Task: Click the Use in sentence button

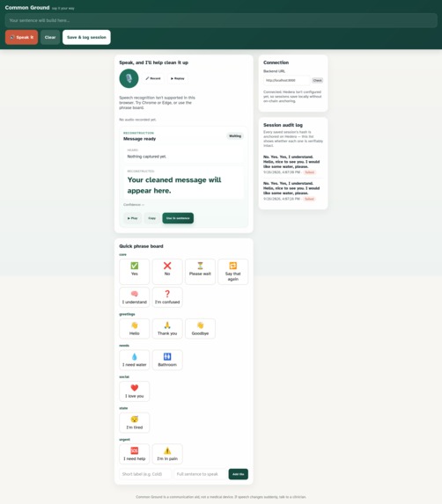Action: click(x=178, y=218)
